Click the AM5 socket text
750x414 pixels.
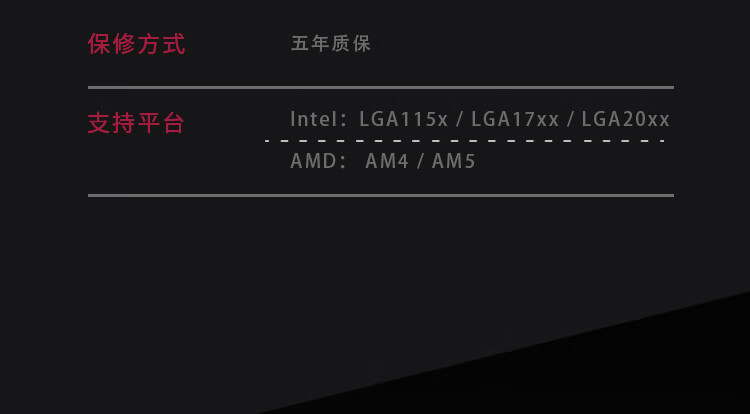(453, 161)
